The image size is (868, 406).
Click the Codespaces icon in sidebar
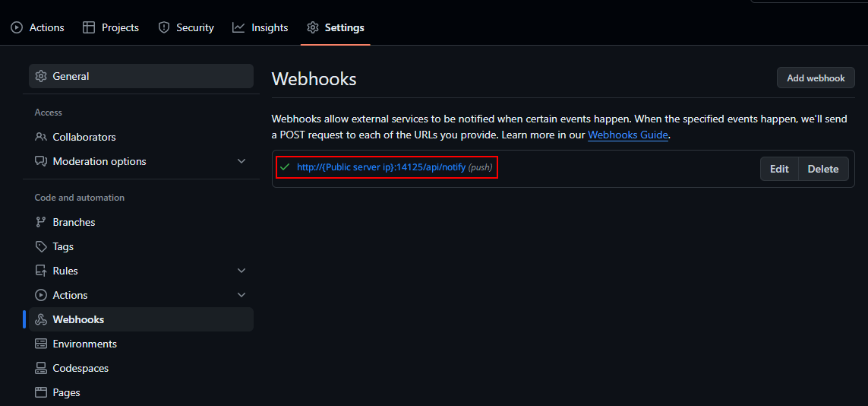40,368
